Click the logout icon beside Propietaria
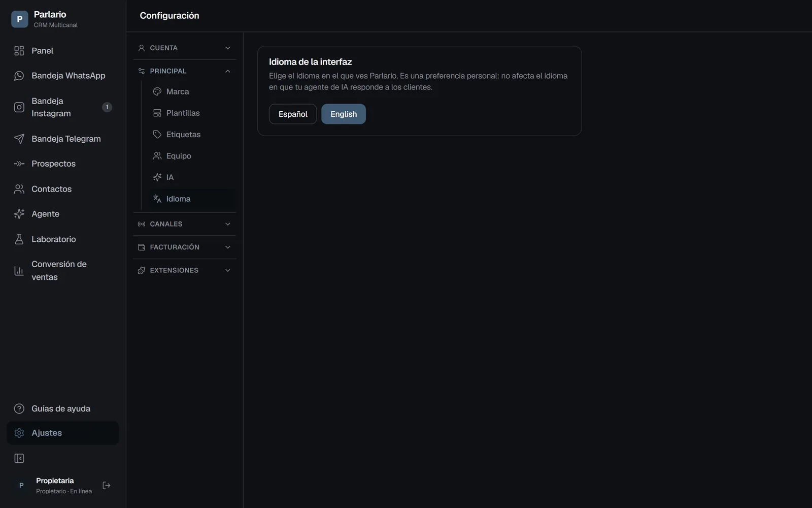This screenshot has width=812, height=508. [x=107, y=486]
